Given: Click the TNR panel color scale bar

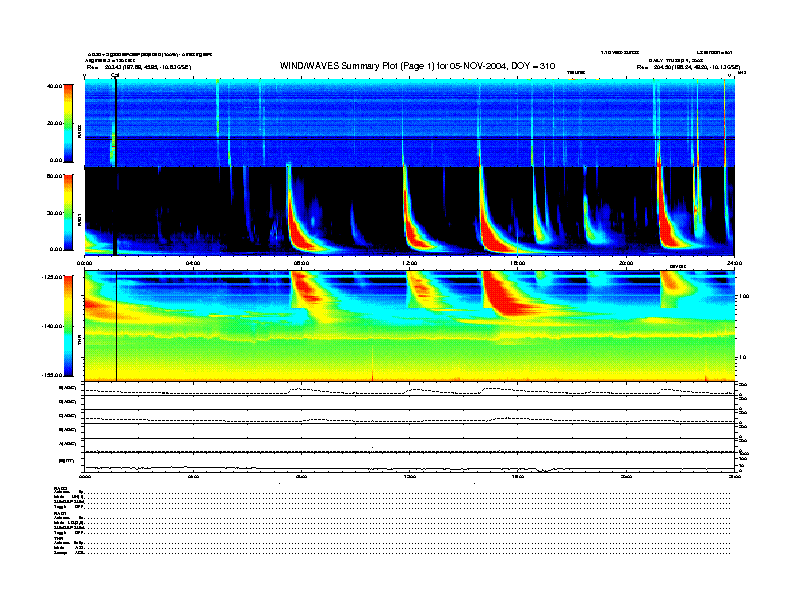Looking at the screenshot, I should click(x=67, y=327).
